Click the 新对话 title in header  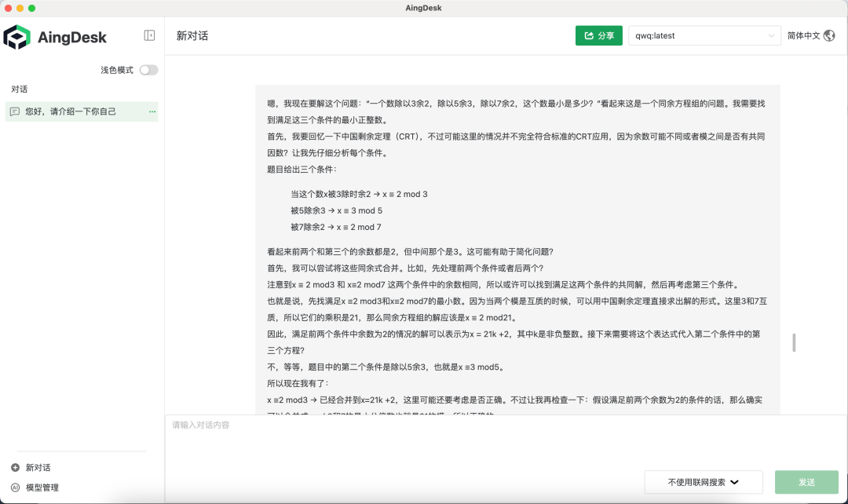coord(192,35)
